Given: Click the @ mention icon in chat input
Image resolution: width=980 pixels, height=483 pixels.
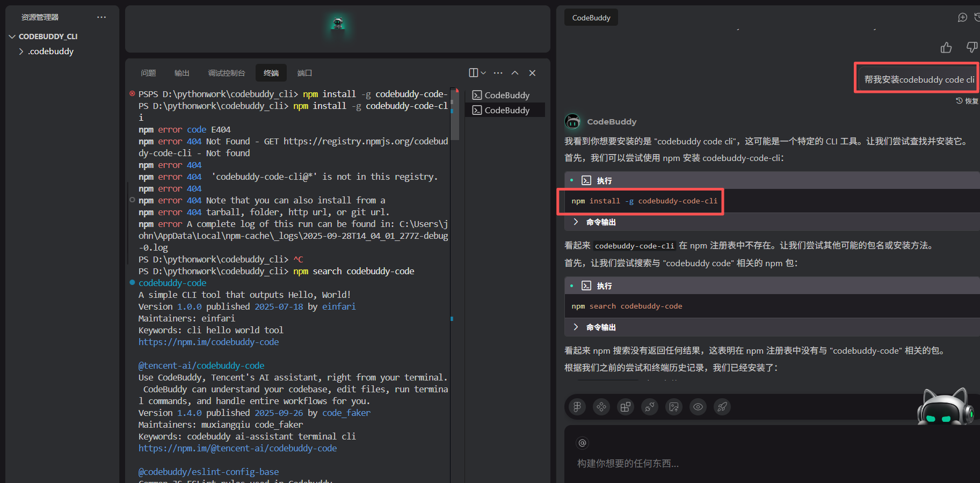Looking at the screenshot, I should point(582,443).
